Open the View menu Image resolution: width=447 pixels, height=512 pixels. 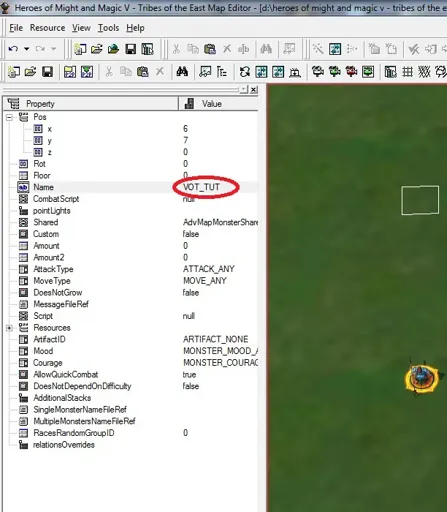[x=81, y=28]
